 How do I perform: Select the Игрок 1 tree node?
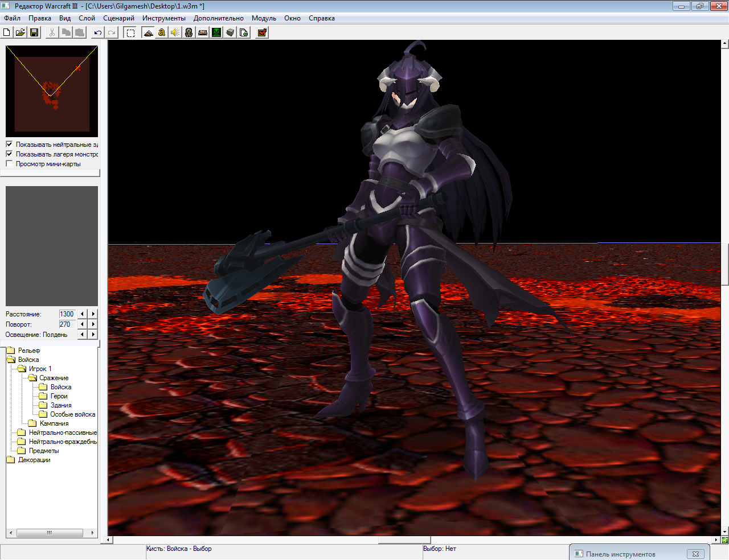40,369
